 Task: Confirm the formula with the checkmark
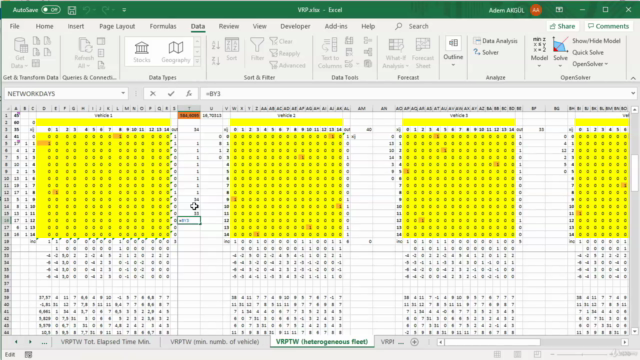point(171,93)
